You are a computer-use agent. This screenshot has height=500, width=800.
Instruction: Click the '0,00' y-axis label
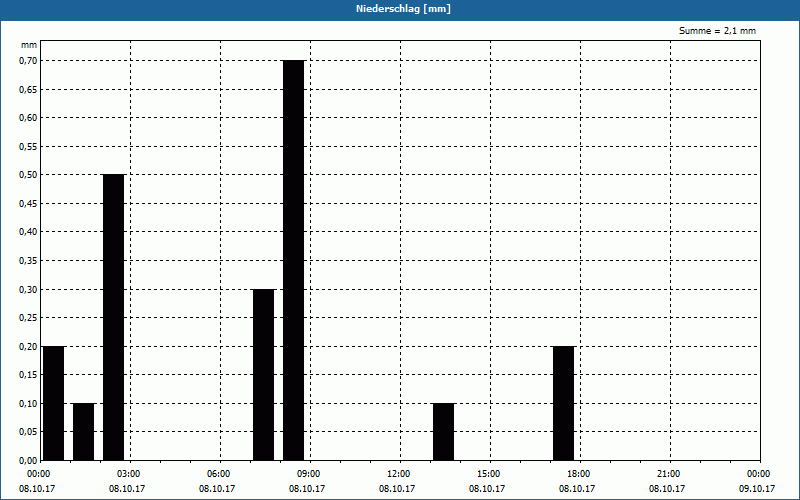pyautogui.click(x=28, y=460)
